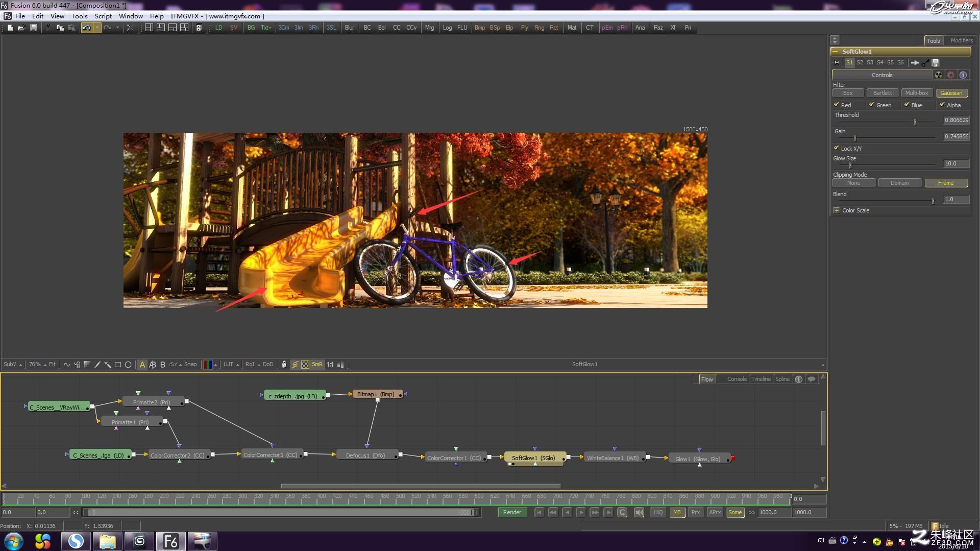Select the None clipping mode button
Screen dimensions: 980x551
pyautogui.click(x=853, y=183)
